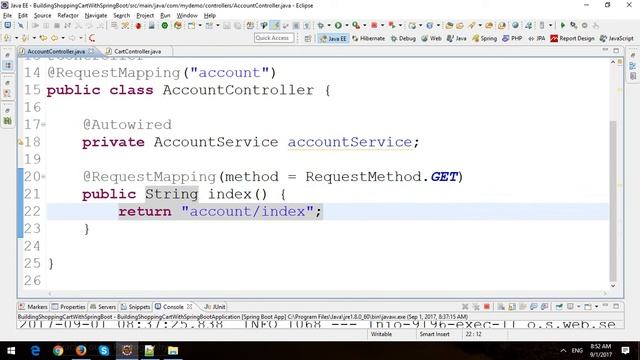Open the Display Selected Console dropdown arrow
Viewport: 640px width, 360px height.
click(x=578, y=307)
